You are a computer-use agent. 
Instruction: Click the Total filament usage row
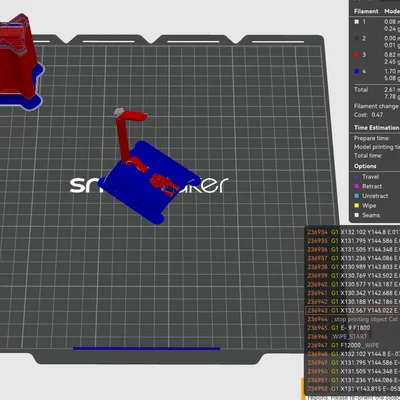pyautogui.click(x=377, y=93)
